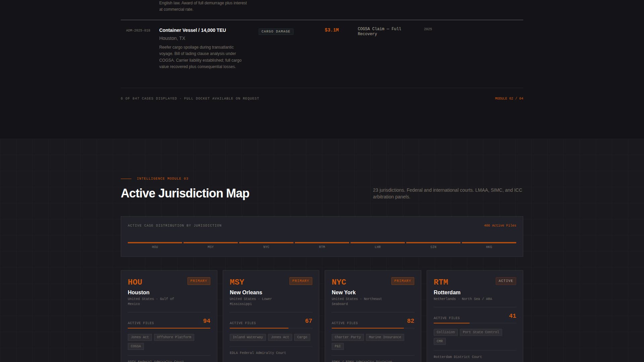Click the CMR tag on the Rotterdam card
Screen dimensions: 644x362
[439, 341]
